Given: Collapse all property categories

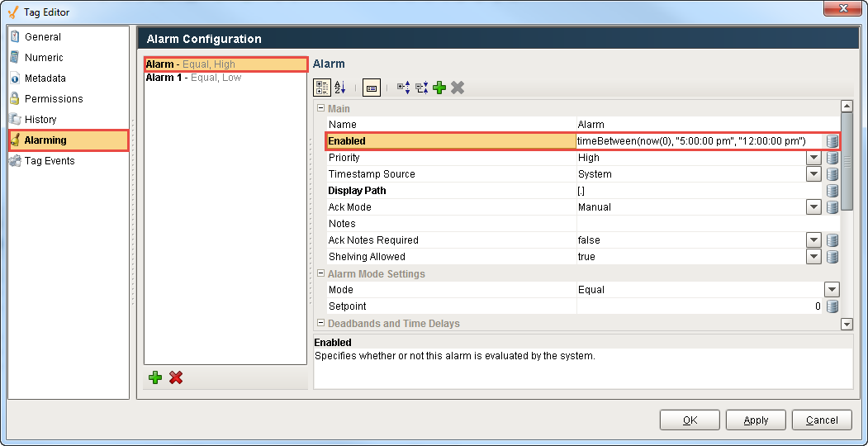Looking at the screenshot, I should 421,88.
